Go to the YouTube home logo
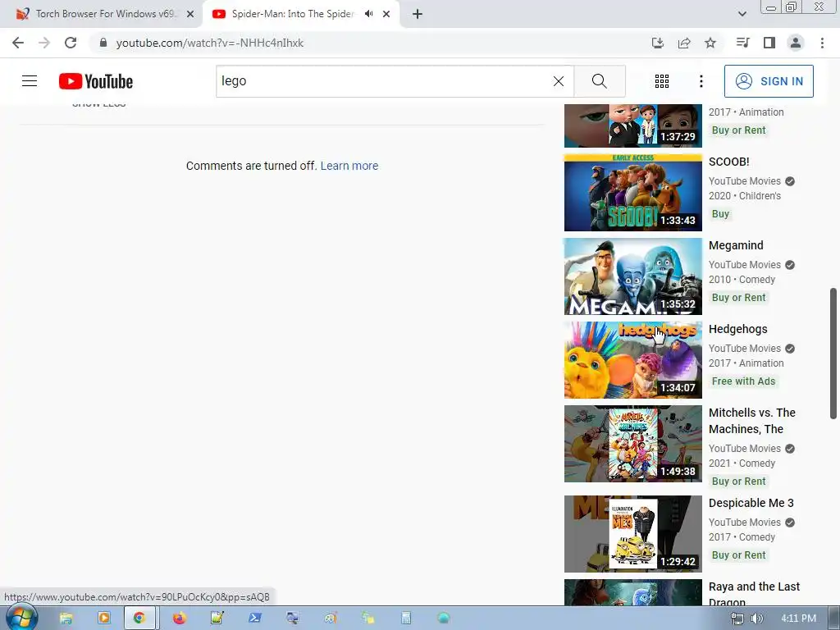The height and width of the screenshot is (630, 840). pyautogui.click(x=96, y=81)
